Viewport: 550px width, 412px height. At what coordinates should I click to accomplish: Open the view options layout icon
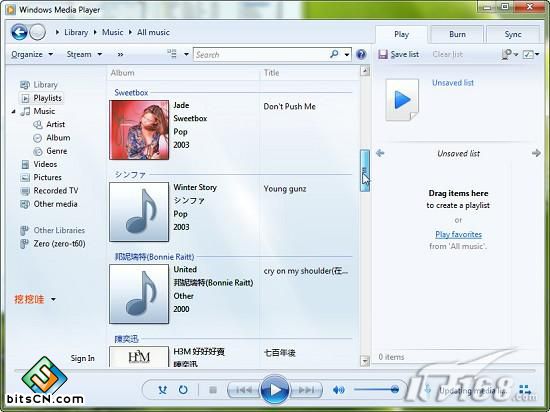[172, 54]
